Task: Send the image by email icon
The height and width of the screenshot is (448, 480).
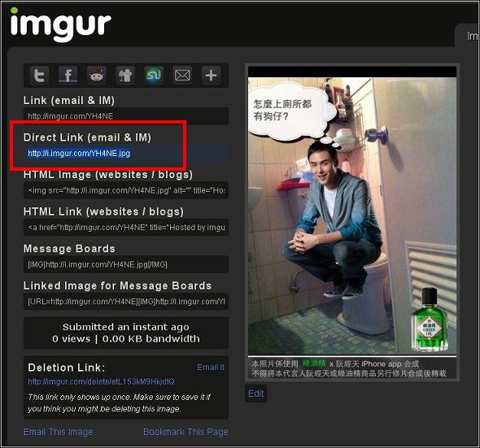Action: 182,75
